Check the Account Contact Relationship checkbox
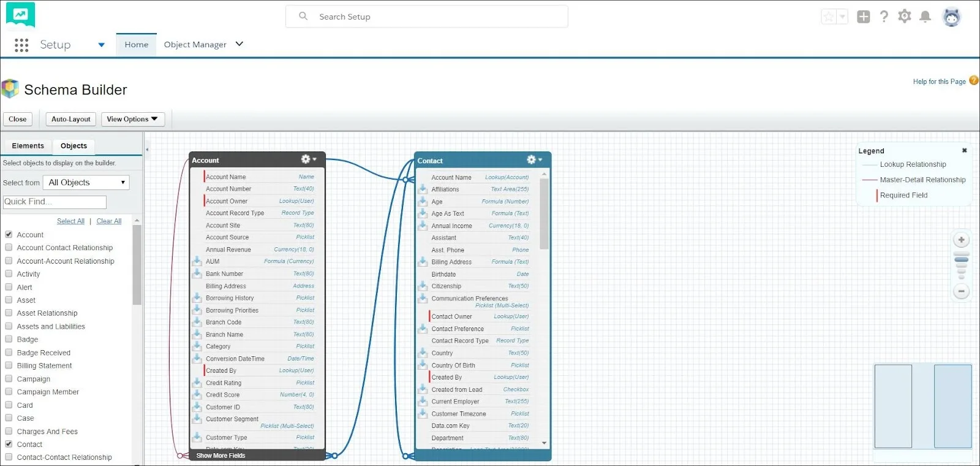Image resolution: width=980 pixels, height=466 pixels. click(x=9, y=247)
